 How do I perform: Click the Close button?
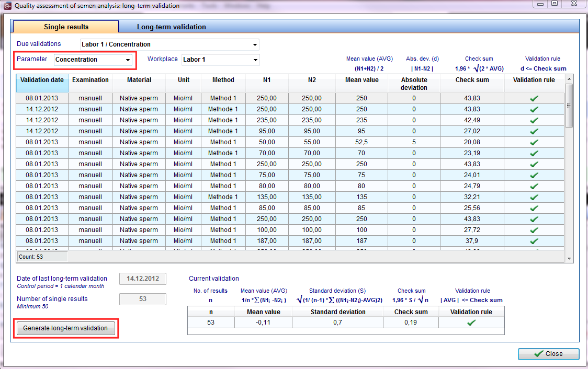click(548, 354)
